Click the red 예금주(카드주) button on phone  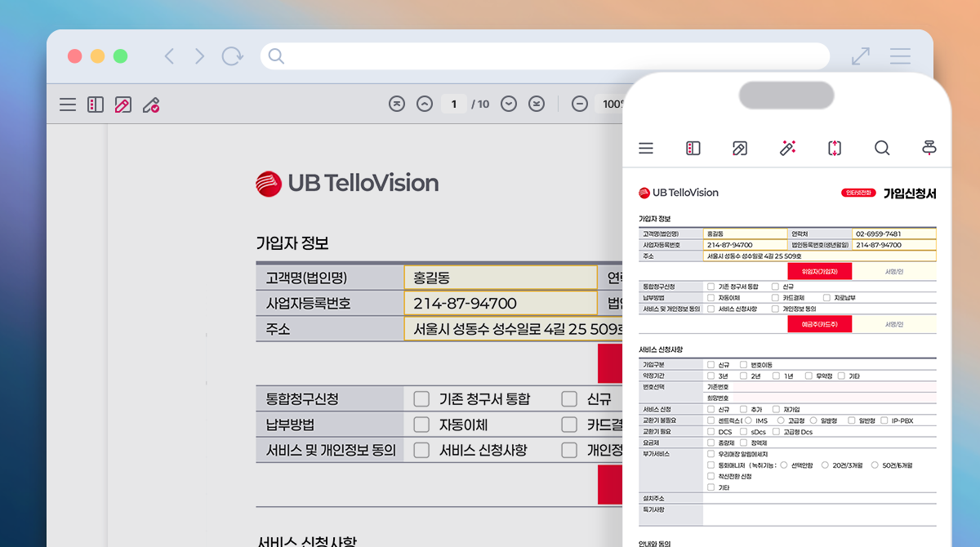coord(820,324)
